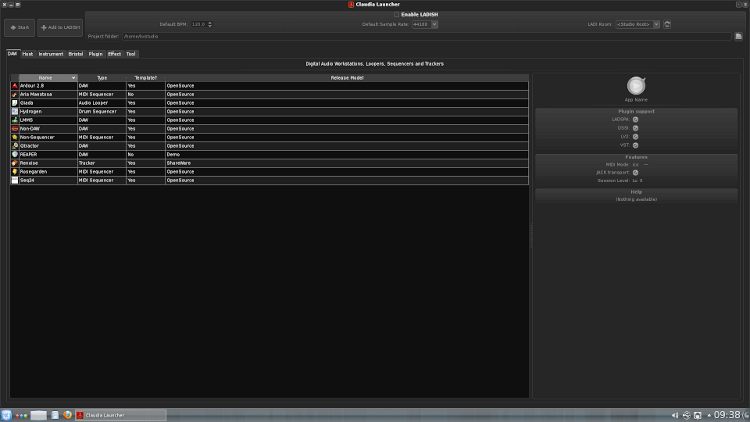The image size is (750, 422).
Task: Click the Default BPM value field
Action: click(199, 24)
